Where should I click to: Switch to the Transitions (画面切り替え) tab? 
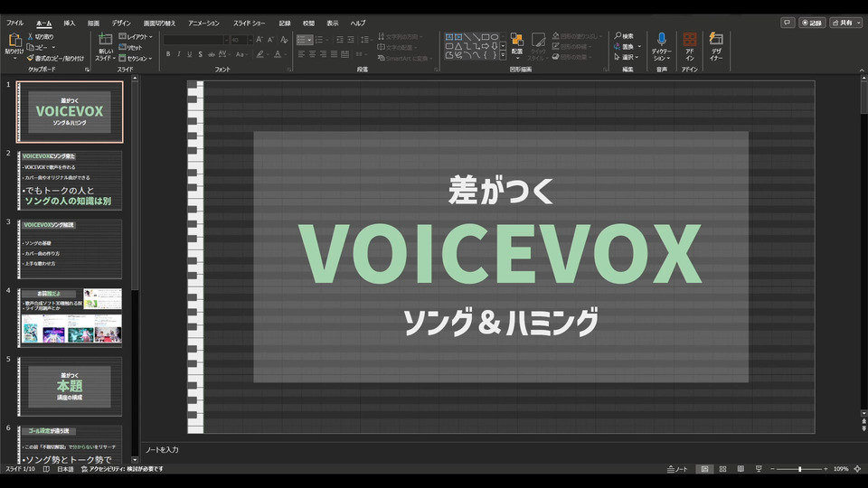(x=159, y=23)
